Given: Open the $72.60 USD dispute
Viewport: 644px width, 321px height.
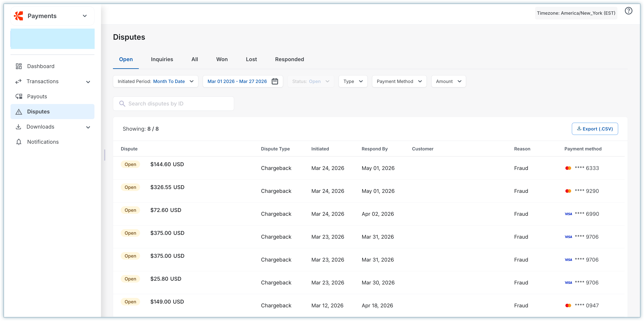Looking at the screenshot, I should [166, 210].
